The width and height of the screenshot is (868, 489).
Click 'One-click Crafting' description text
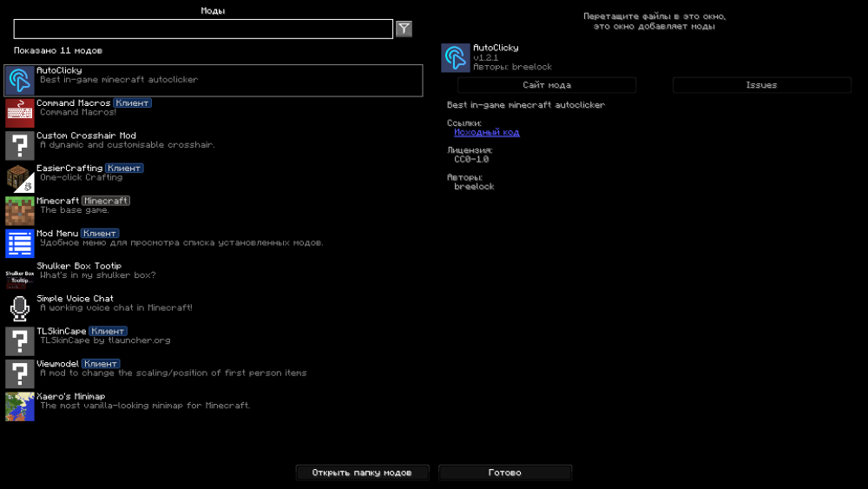point(82,178)
